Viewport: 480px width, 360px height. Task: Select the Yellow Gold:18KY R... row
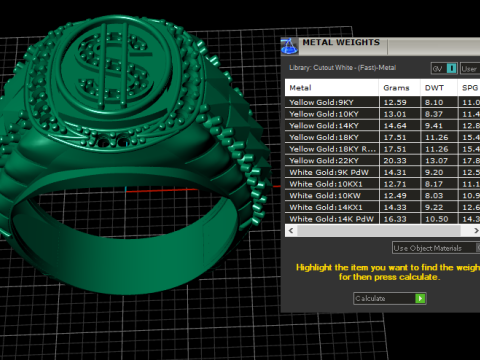tap(382, 149)
